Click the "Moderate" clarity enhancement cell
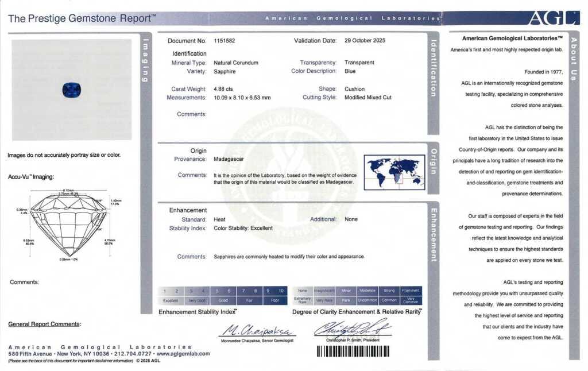This screenshot has height=371, width=588. coord(367,291)
